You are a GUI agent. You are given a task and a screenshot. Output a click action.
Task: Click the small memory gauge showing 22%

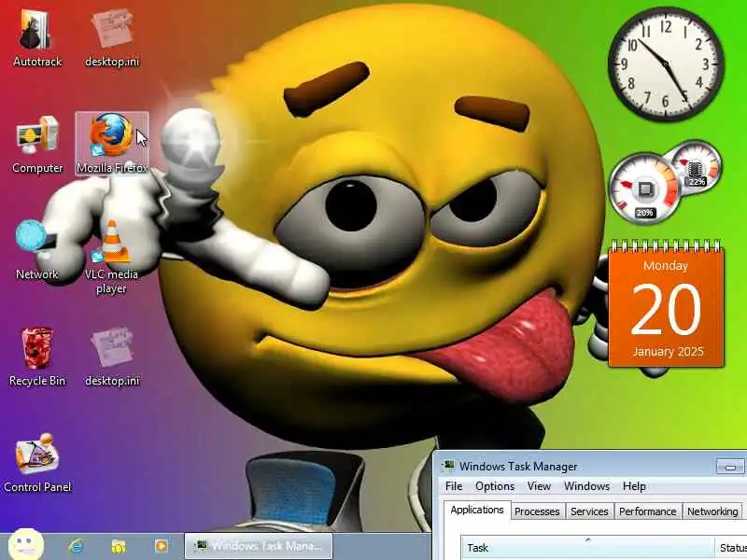point(696,167)
